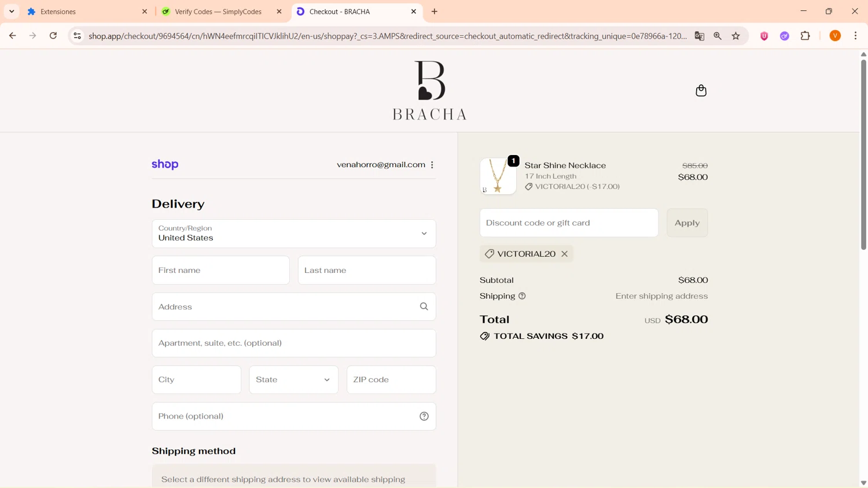Viewport: 868px width, 488px height.
Task: Open the translate page icon
Action: 700,36
